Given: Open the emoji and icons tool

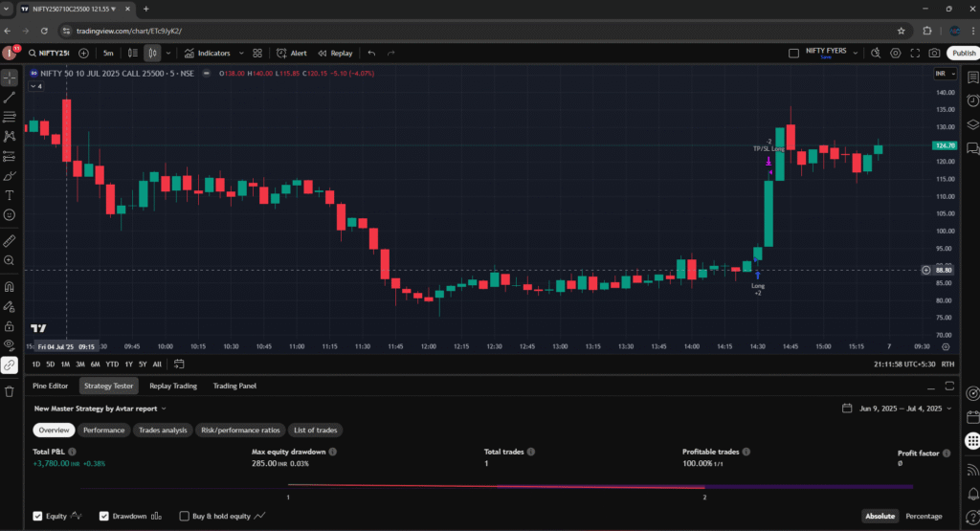Looking at the screenshot, I should pyautogui.click(x=10, y=215).
